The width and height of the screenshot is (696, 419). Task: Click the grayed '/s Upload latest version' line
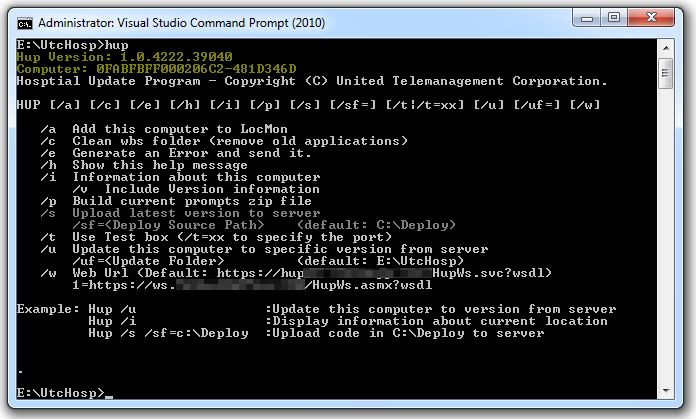tap(180, 212)
